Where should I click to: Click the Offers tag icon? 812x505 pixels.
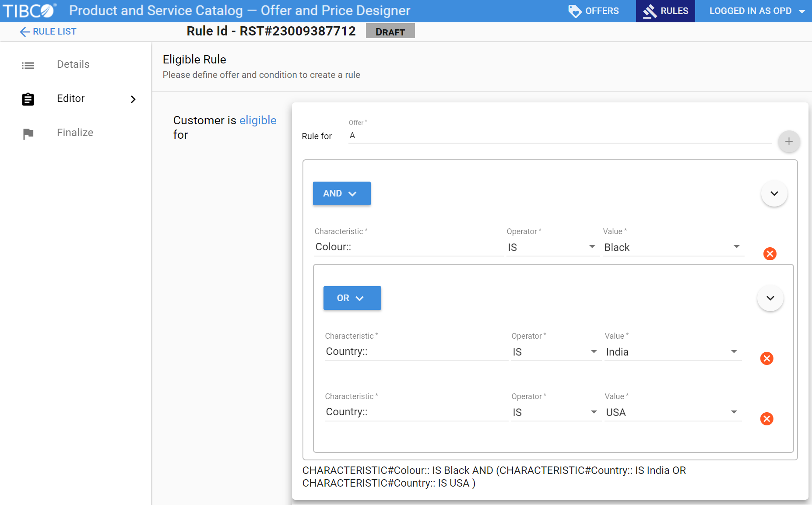tap(574, 11)
